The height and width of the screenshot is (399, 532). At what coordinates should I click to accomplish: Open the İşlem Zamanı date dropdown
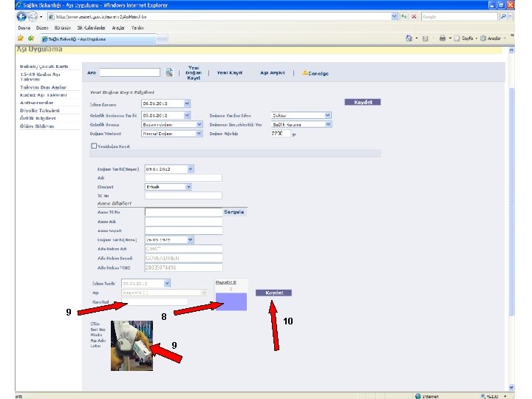click(x=187, y=103)
